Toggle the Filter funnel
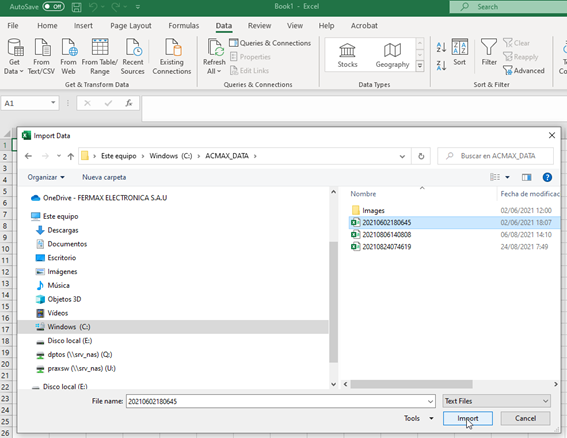Image resolution: width=567 pixels, height=438 pixels. [x=489, y=52]
